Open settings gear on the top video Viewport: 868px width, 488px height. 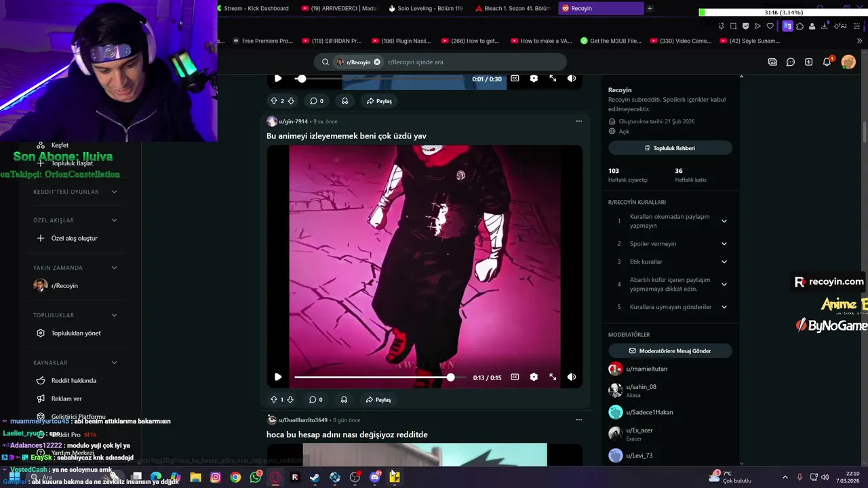click(x=534, y=79)
